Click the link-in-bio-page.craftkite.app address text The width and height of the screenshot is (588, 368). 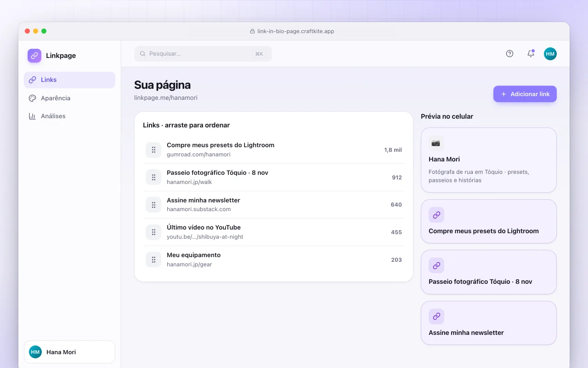[296, 31]
